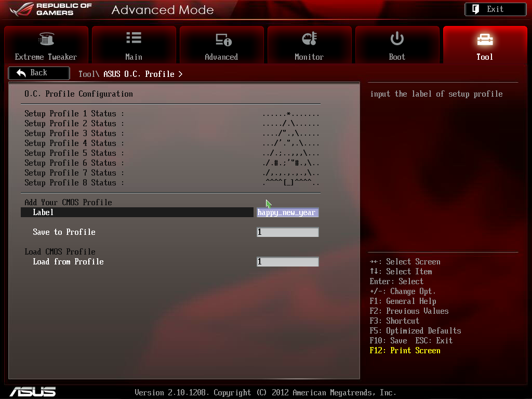Click the Exit door icon

tap(476, 9)
